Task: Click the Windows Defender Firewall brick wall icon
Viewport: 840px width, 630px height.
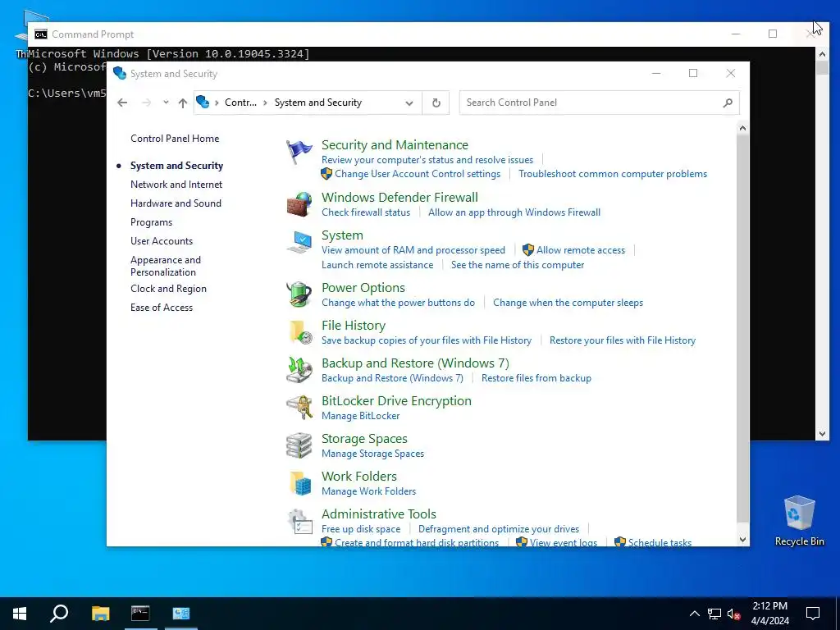Action: tap(299, 204)
